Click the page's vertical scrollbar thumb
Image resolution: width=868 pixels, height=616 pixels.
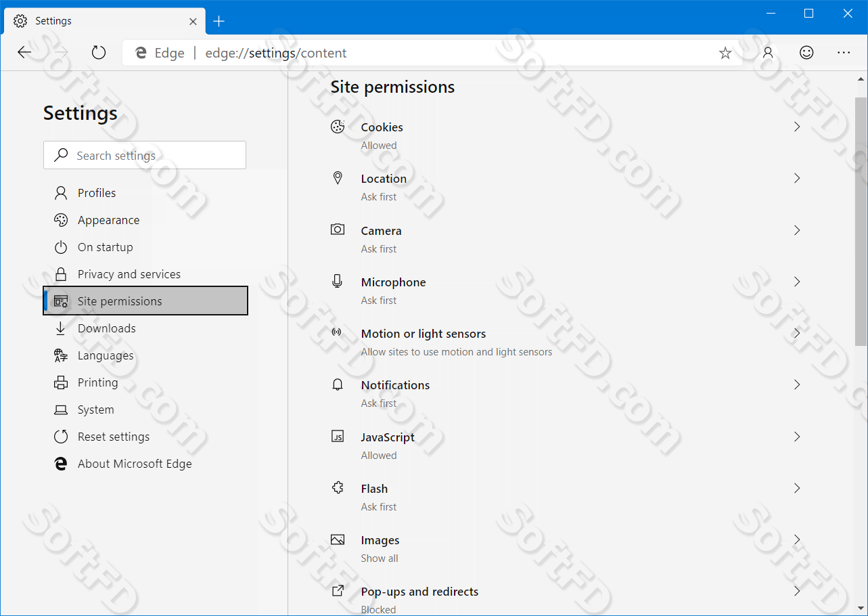click(x=861, y=221)
